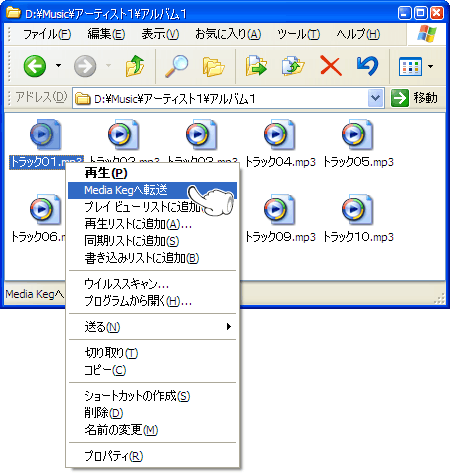Viewport: 450px width, 475px height.
Task: Click the address path input field
Action: pos(220,99)
